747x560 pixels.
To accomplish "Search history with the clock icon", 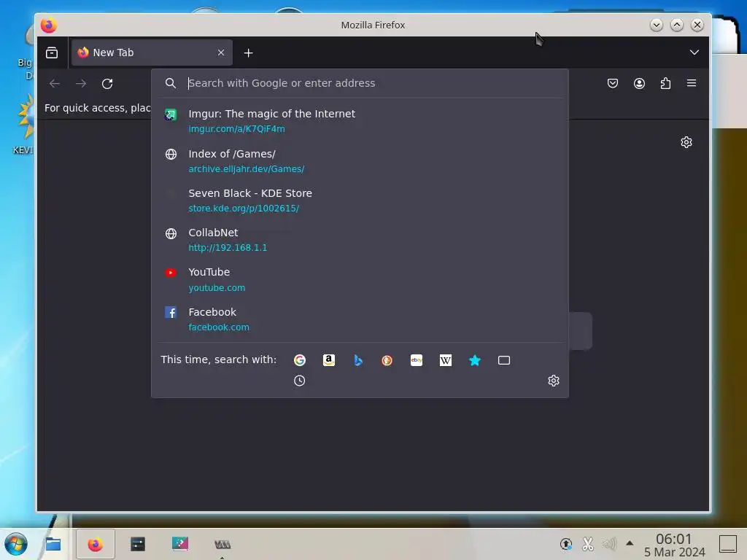I will coord(300,381).
